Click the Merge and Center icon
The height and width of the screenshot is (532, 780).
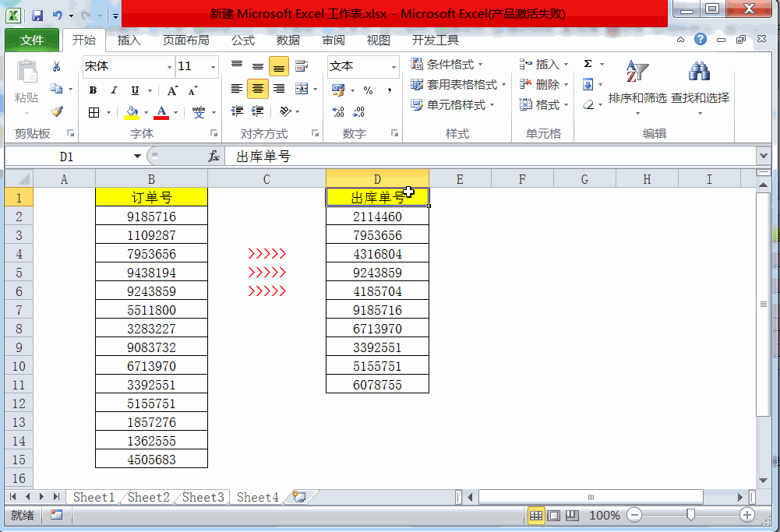302,89
